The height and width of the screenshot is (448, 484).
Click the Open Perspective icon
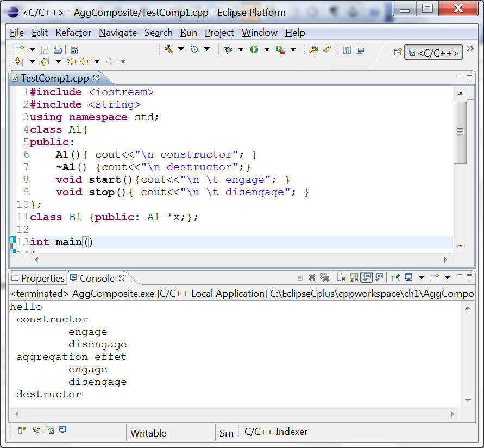(x=398, y=52)
